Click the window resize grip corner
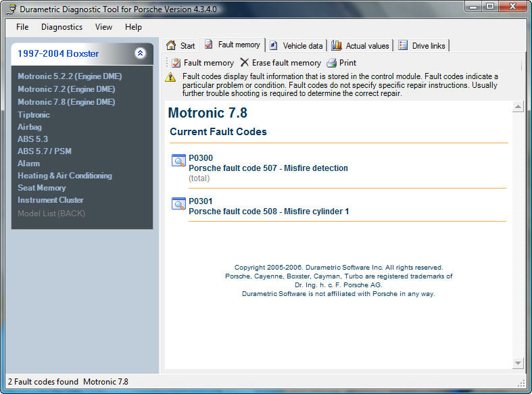Viewport: 532px width, 394px height. [x=521, y=383]
